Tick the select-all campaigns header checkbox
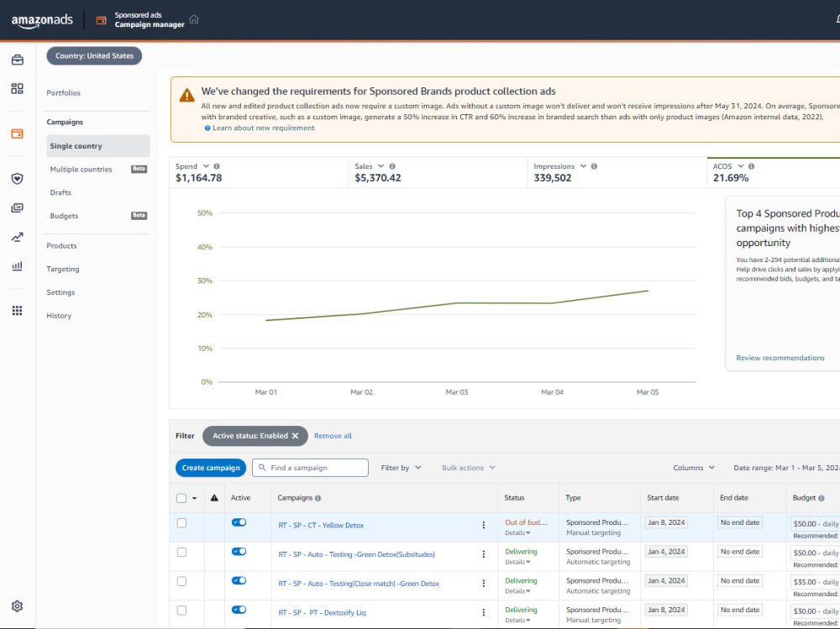 click(181, 498)
